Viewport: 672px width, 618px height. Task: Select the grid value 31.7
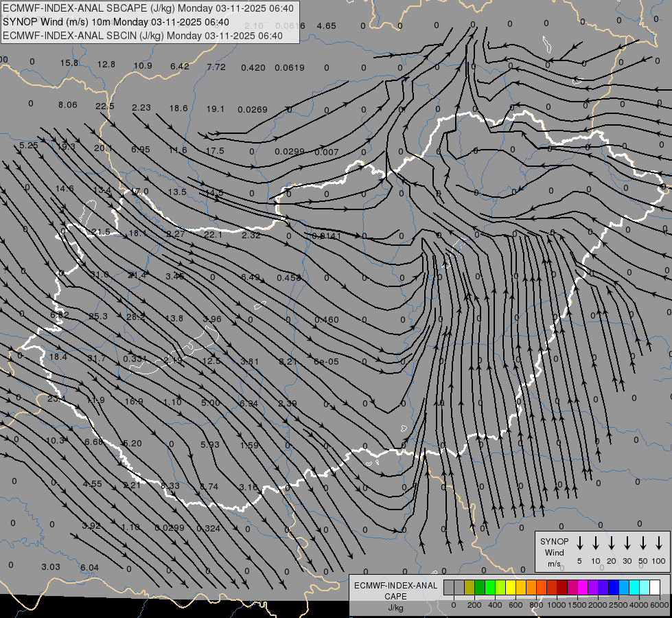(96, 358)
